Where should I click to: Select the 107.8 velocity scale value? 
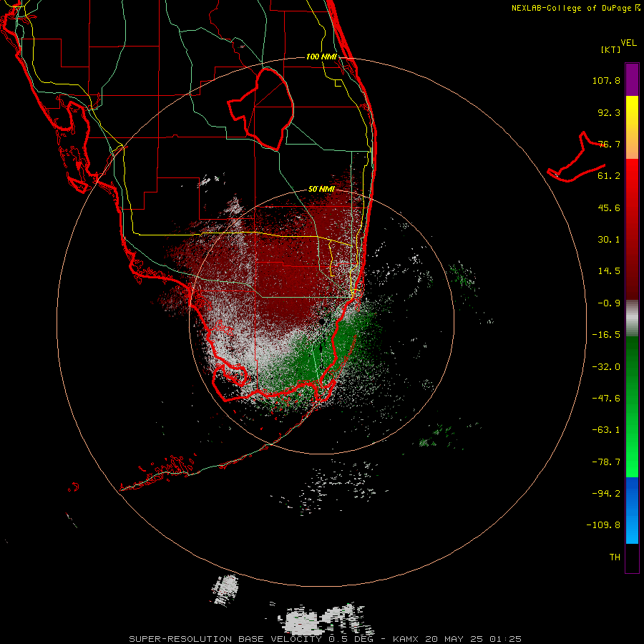click(x=606, y=80)
